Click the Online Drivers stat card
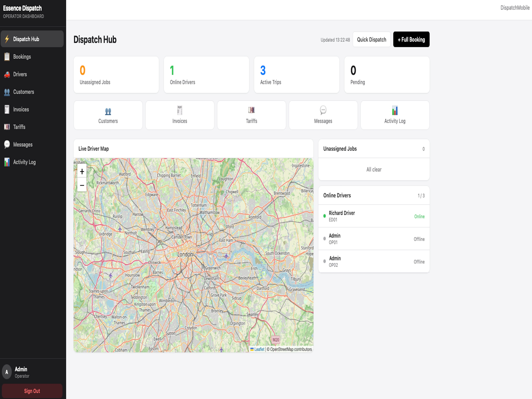Viewport: 532px width, 399px height. [x=206, y=75]
